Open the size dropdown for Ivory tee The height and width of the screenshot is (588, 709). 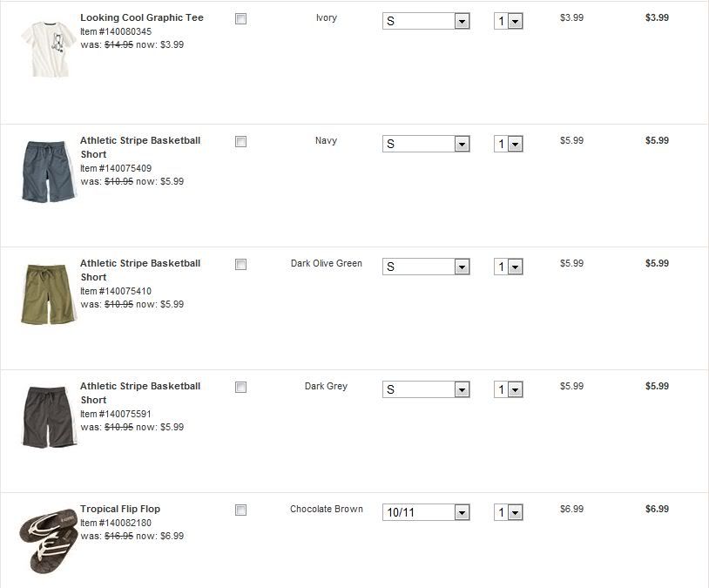click(426, 21)
